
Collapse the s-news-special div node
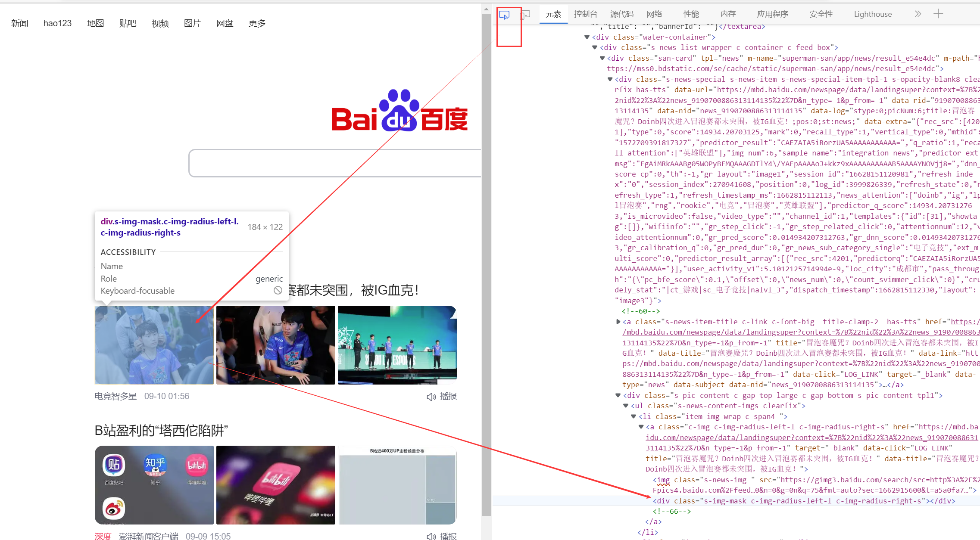coord(610,79)
